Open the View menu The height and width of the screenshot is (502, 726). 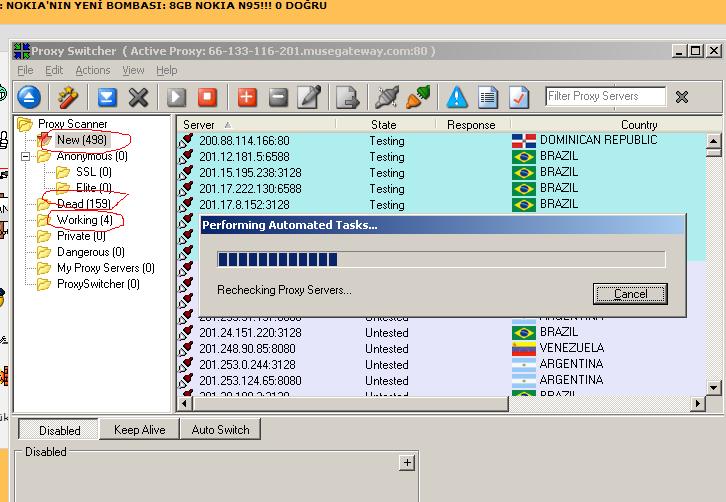(x=133, y=70)
